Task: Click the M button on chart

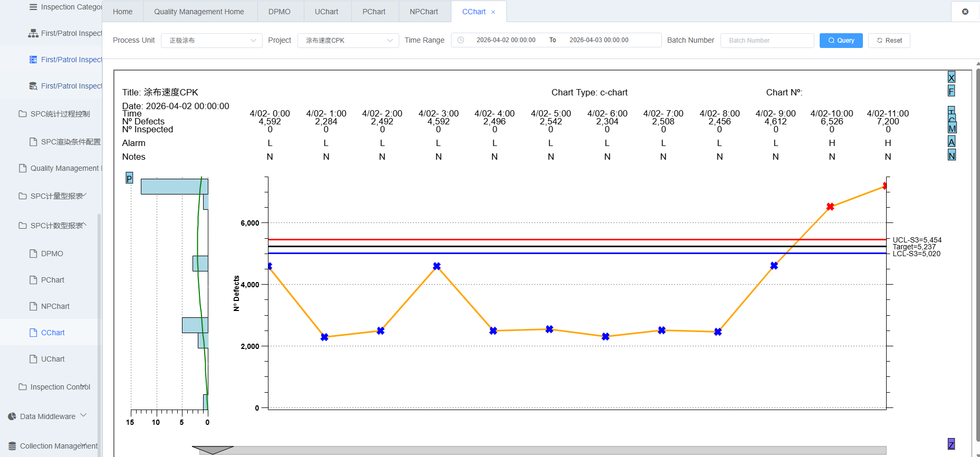Action: click(952, 128)
